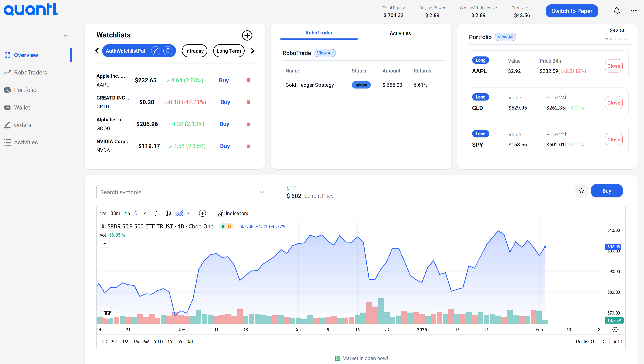Image resolution: width=644 pixels, height=364 pixels.
Task: Select the 30m chart interval
Action: pos(115,213)
